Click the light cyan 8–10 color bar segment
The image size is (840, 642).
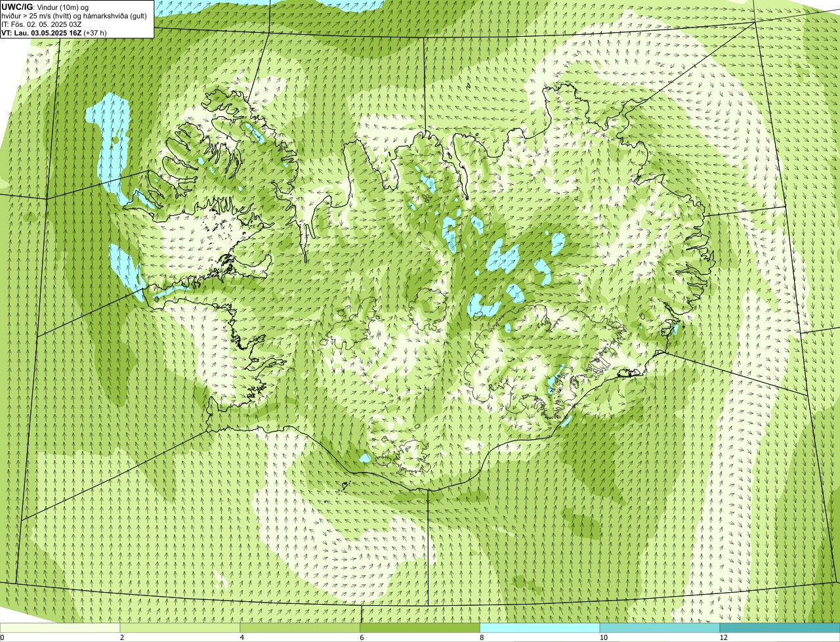click(541, 628)
